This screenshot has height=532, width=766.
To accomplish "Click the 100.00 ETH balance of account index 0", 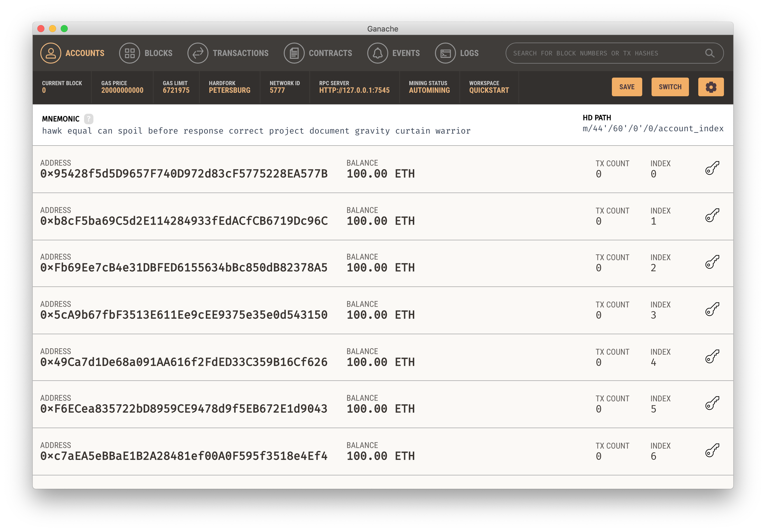I will [380, 174].
